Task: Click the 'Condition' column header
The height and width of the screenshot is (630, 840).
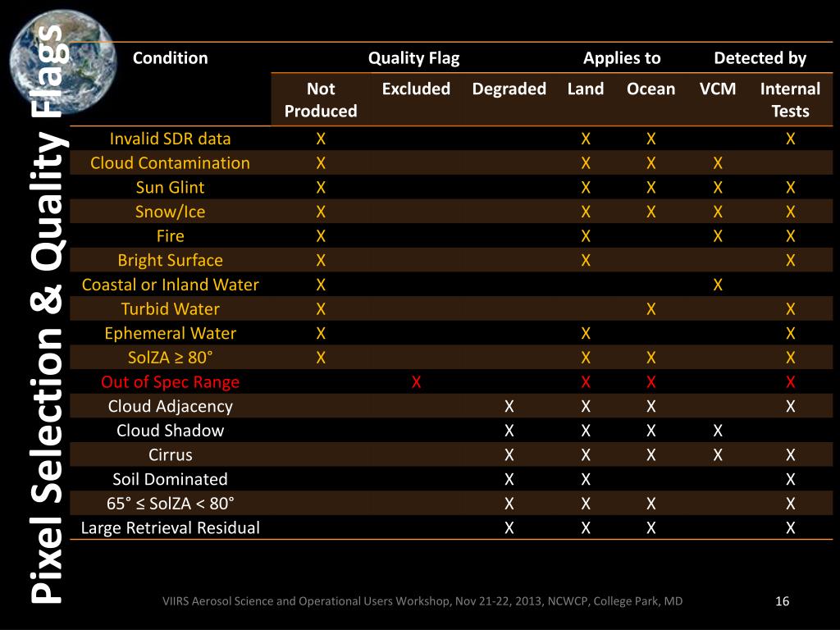Action: pyautogui.click(x=171, y=58)
